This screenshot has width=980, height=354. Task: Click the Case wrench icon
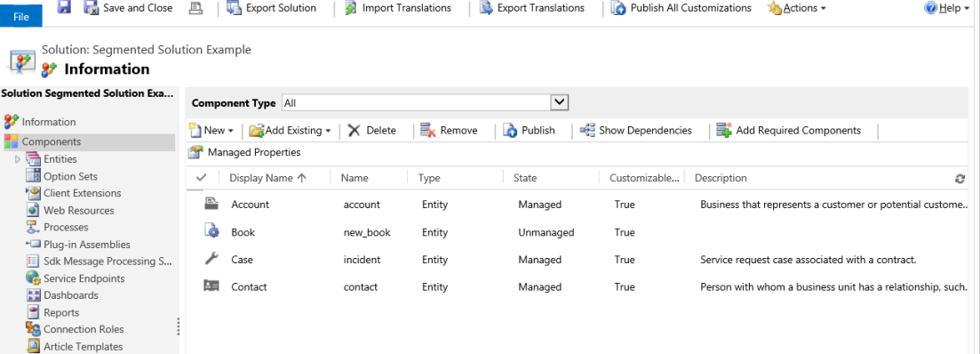[211, 259]
